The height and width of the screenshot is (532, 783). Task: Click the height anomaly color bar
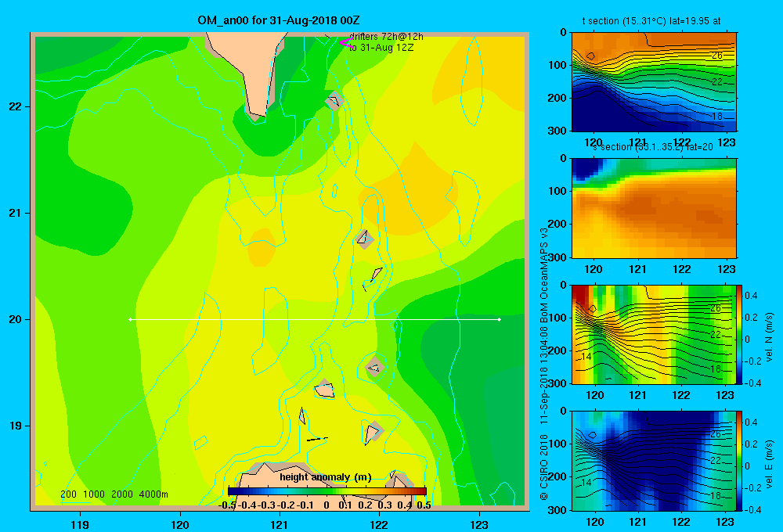click(x=327, y=491)
